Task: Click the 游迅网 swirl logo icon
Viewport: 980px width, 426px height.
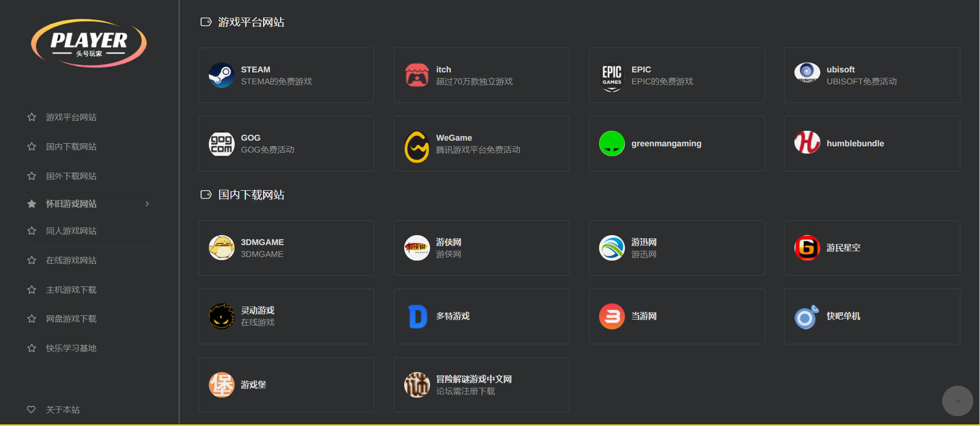Action: click(x=612, y=248)
